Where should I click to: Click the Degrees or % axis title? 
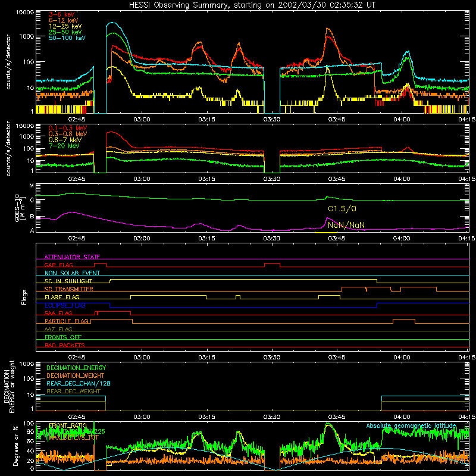coord(15,446)
